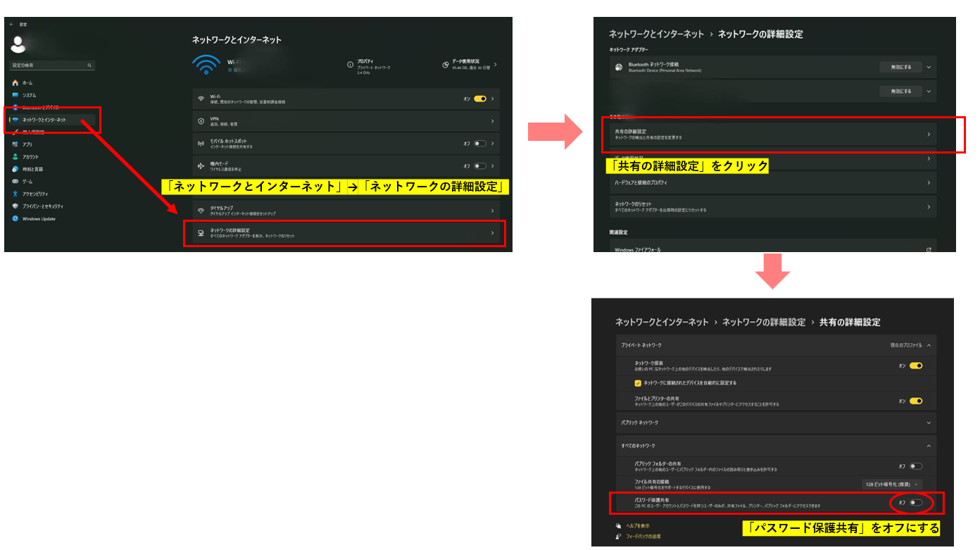
Task: Click ネットワークとインターネット breadcrumb on 共有の詳細設定 page
Action: point(662,322)
